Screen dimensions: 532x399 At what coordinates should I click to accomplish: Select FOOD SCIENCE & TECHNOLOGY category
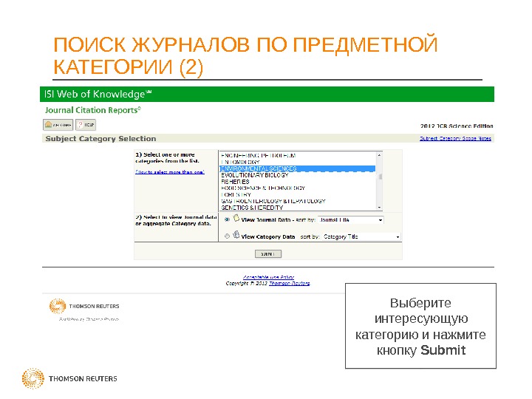[x=298, y=188]
